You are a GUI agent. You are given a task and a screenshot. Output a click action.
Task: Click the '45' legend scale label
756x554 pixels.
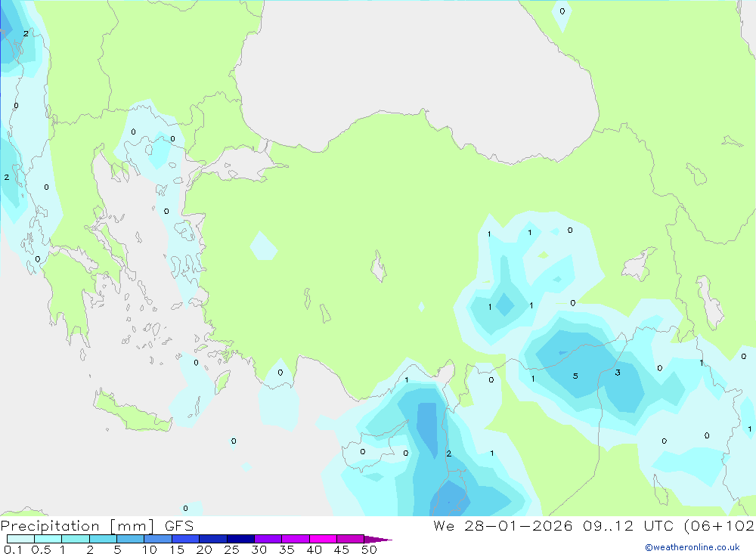[x=342, y=549]
